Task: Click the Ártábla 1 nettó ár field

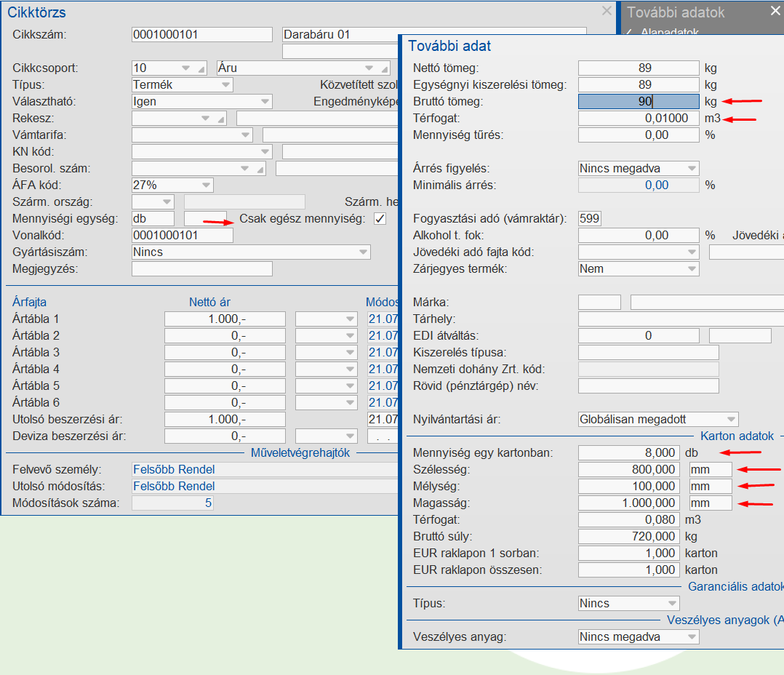Action: tap(225, 319)
